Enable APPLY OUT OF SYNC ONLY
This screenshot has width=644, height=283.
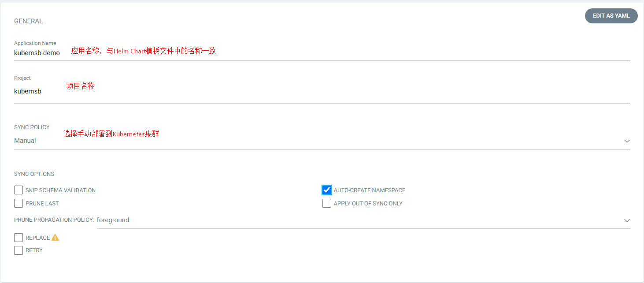coord(327,203)
